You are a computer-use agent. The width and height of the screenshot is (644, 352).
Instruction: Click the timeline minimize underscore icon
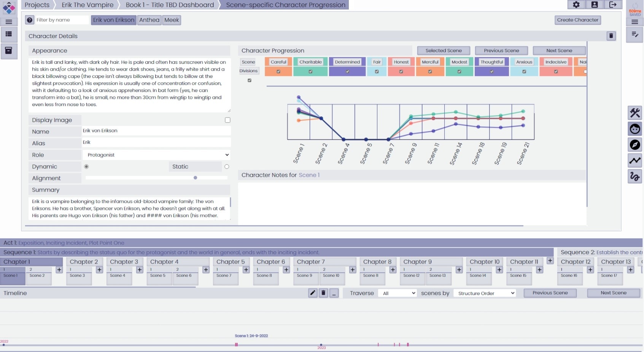334,293
